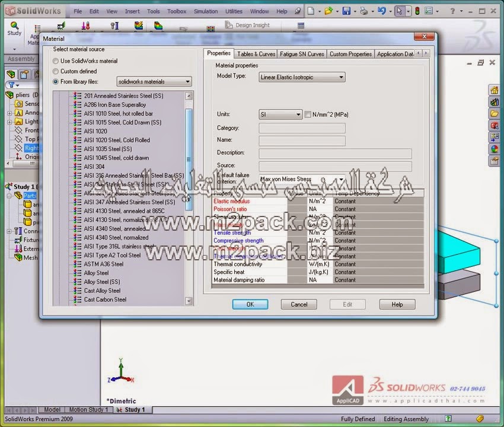Select Use SolidWorks material option
This screenshot has width=504, height=427.
pyautogui.click(x=56, y=60)
